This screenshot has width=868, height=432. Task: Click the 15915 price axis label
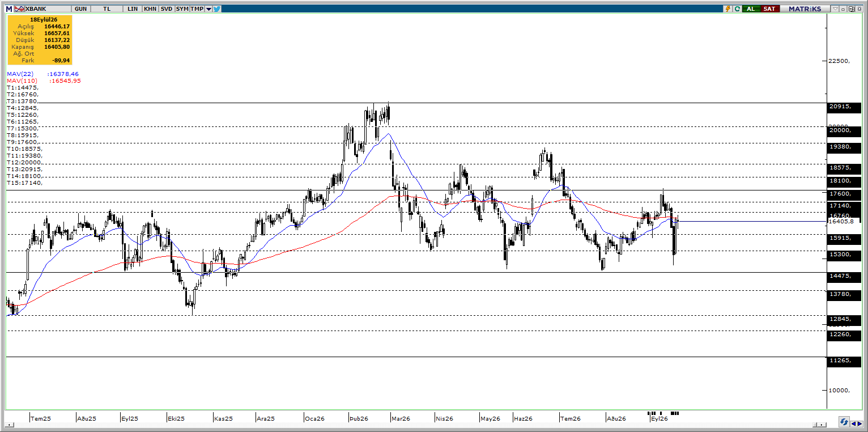click(844, 238)
